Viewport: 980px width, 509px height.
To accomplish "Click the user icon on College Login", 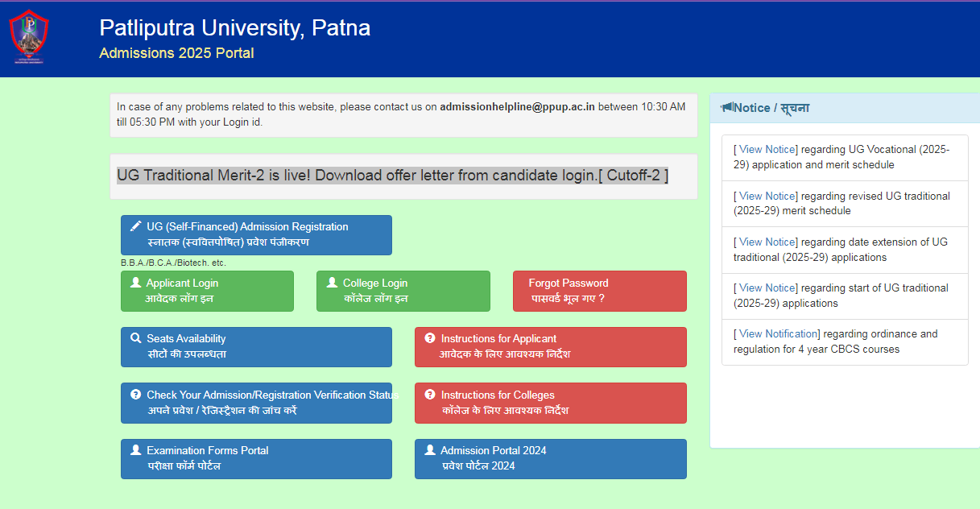I will tap(332, 283).
